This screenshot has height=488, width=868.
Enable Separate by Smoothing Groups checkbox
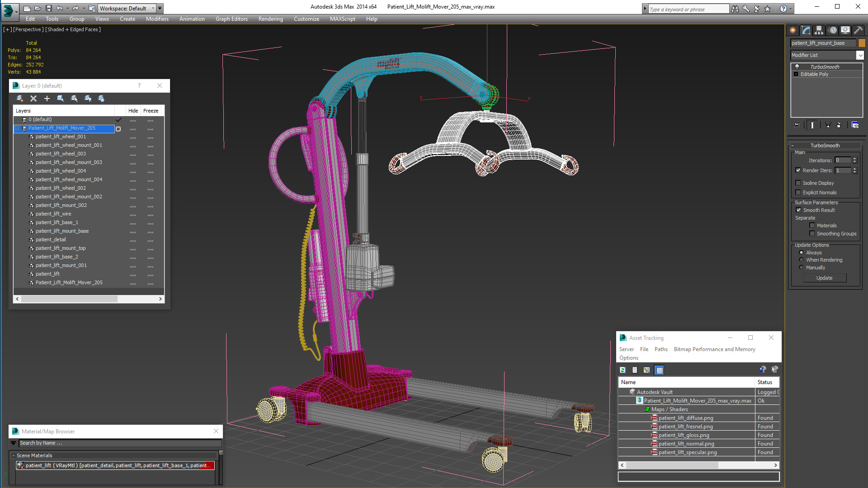[812, 234]
